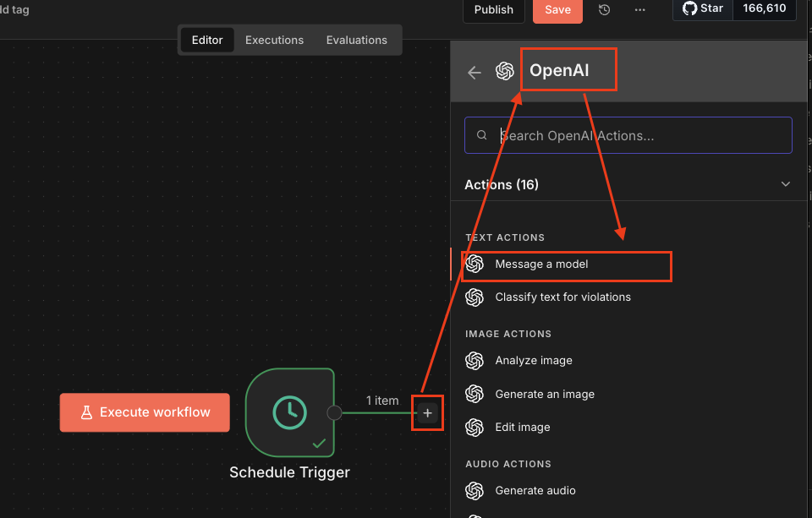Click the TEXT ACTIONS section heading
Screen dimensions: 812x518
coord(505,237)
